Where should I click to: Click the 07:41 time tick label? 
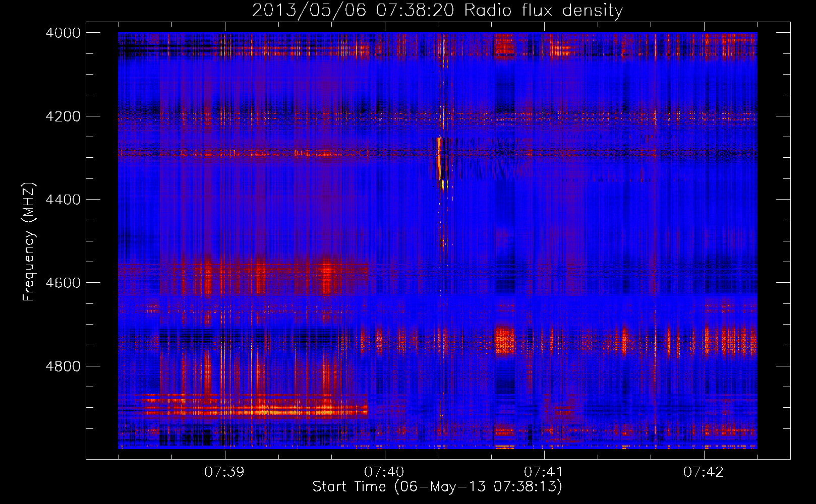click(544, 472)
